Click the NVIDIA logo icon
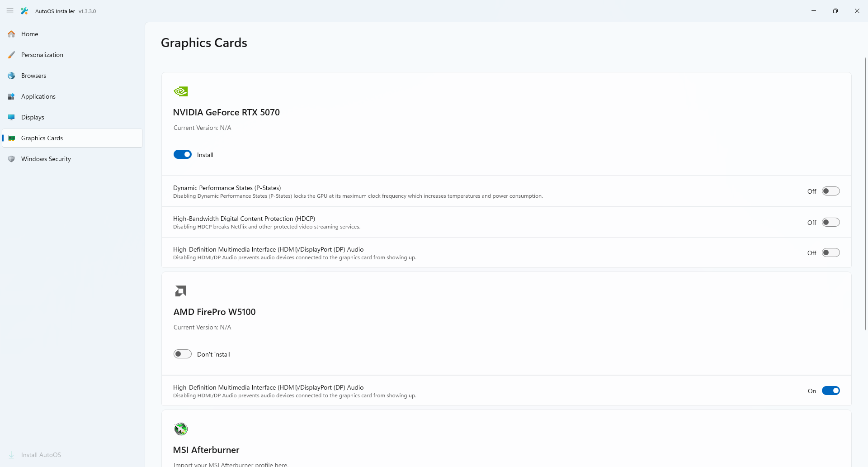Screen dimensions: 868x467 (181, 91)
